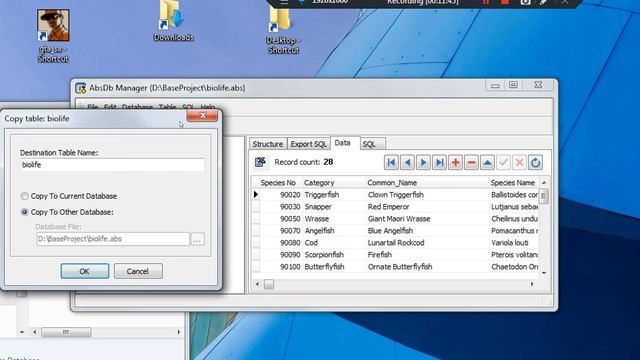Select the Giant Maori Wrasse cell

pyautogui.click(x=427, y=219)
